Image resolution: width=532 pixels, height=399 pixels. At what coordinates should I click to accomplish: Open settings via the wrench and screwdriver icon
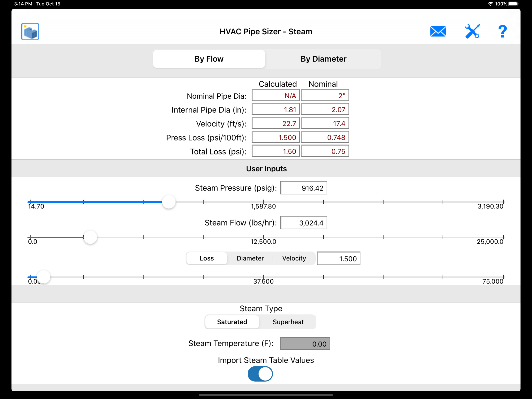click(x=472, y=32)
